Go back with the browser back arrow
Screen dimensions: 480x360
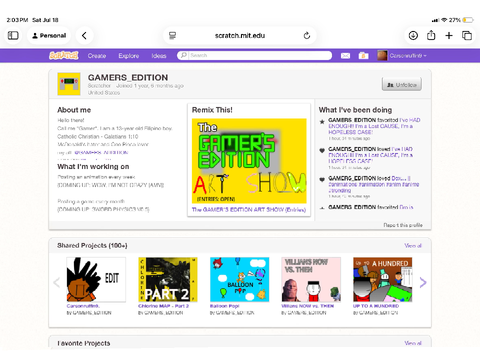tap(84, 35)
